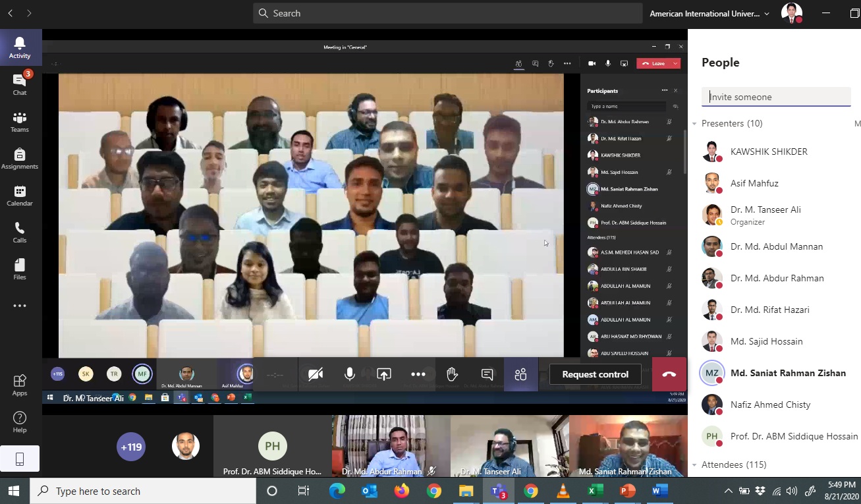
Task: Toggle the show participants panel button
Action: click(520, 374)
